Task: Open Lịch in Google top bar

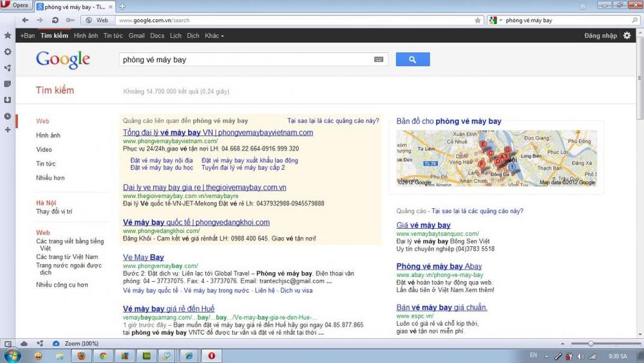Action: (175, 35)
